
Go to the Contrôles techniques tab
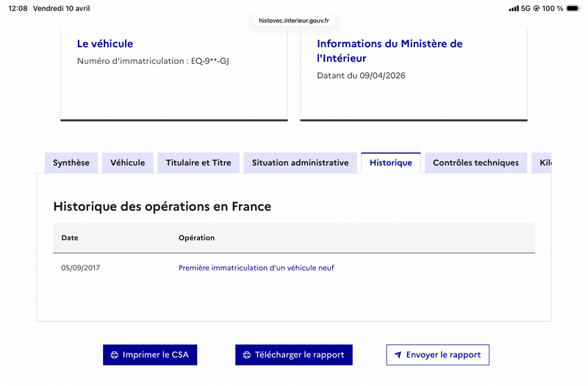[x=476, y=162]
